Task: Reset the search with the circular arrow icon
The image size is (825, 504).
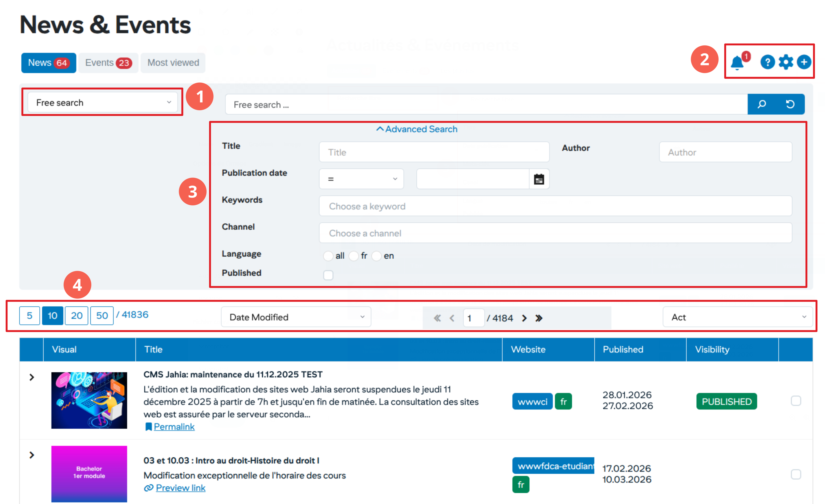Action: 790,104
